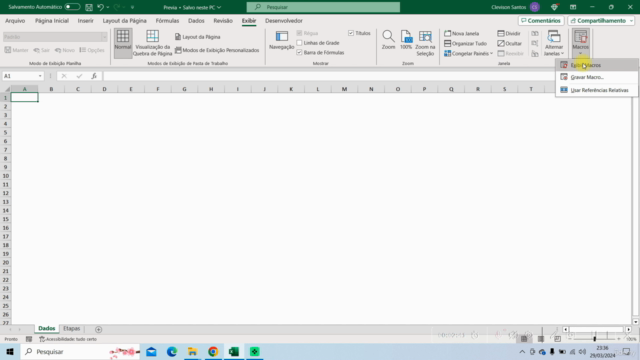Open Customize Quick Access Toolbar dropdown
This screenshot has height=360, width=640.
point(132,7)
